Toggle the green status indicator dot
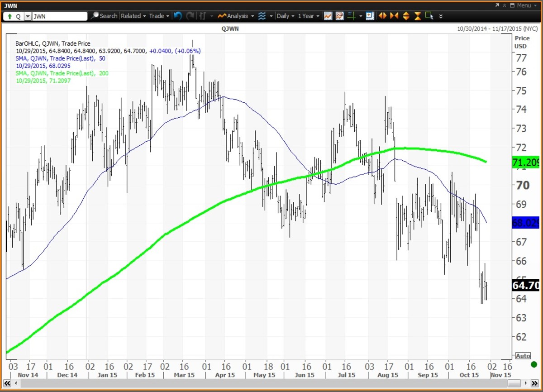Image resolution: width=543 pixels, height=392 pixels. [534, 364]
